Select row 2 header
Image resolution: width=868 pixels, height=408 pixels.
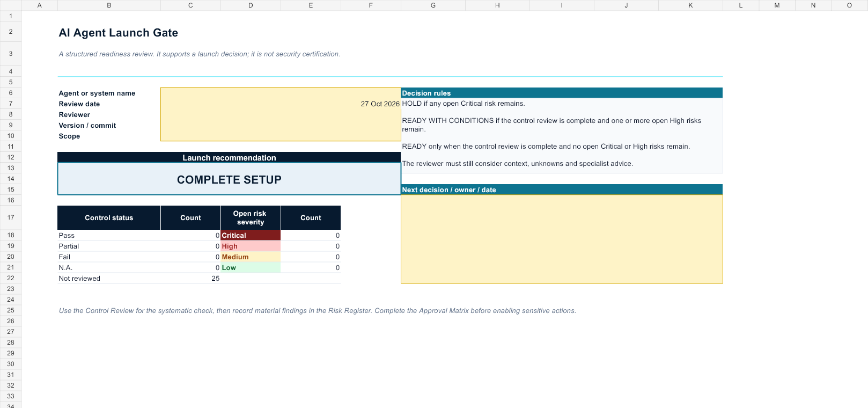11,32
